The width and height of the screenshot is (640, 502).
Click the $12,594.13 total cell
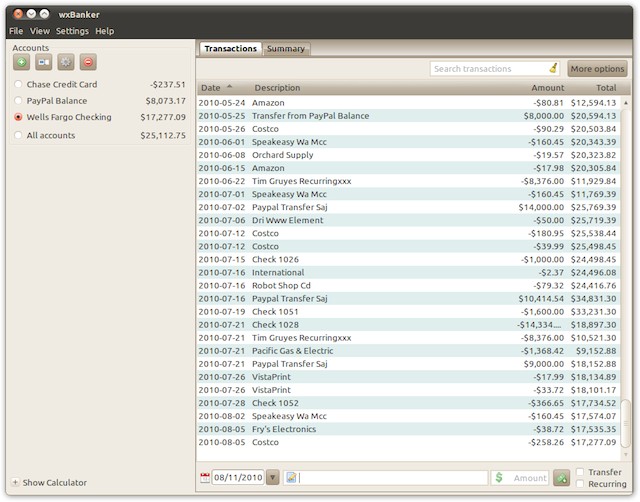593,103
